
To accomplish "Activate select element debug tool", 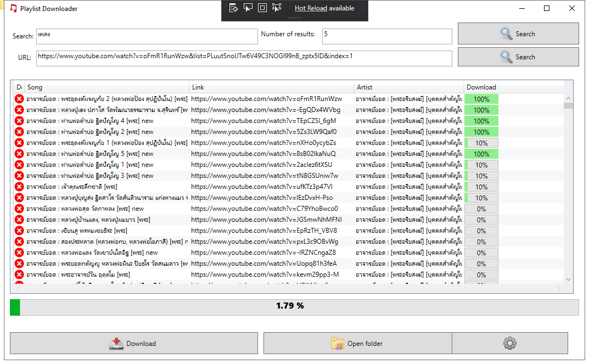I will (x=248, y=8).
